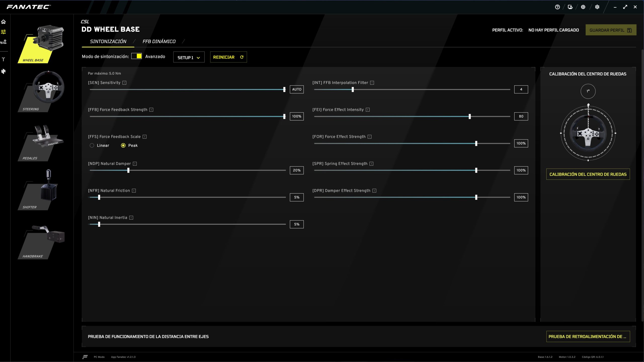Click info icon beside FFB Interpolation Filter
The height and width of the screenshot is (362, 644).
[372, 83]
